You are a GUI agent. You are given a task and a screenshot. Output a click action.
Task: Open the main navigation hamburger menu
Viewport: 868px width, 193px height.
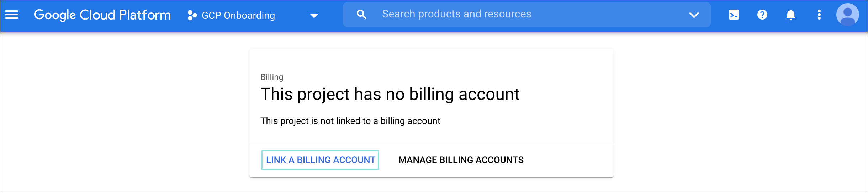(x=12, y=15)
